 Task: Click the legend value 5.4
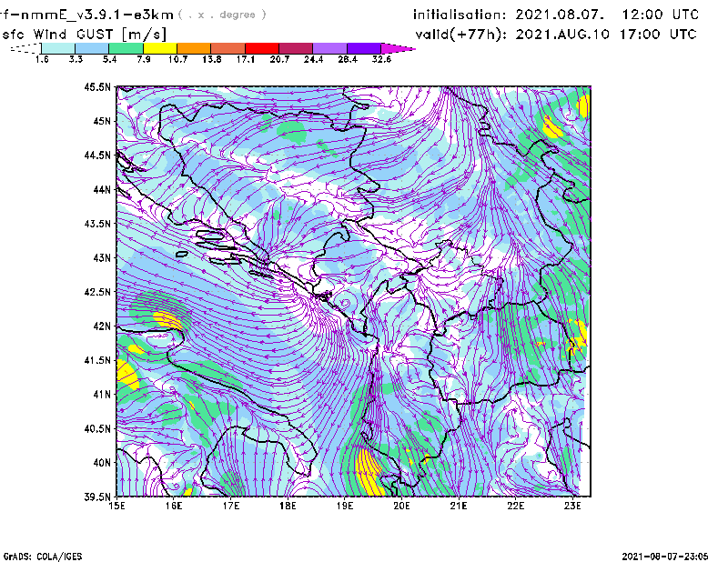(x=109, y=59)
